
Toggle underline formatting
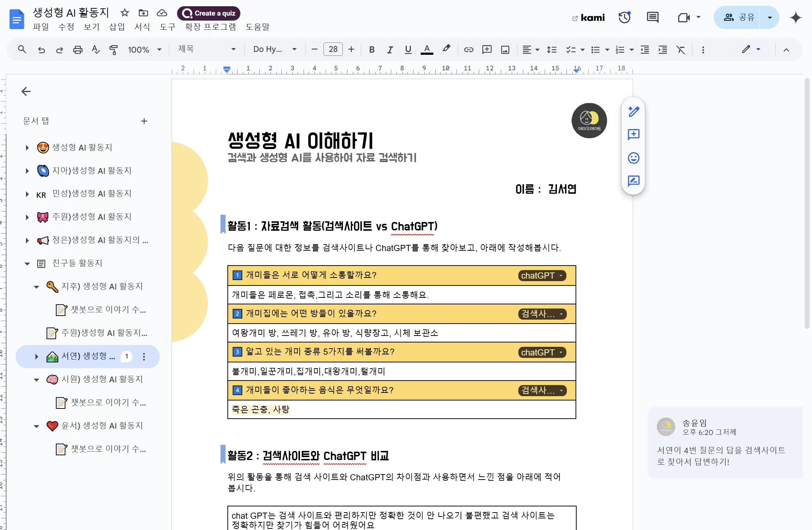tap(408, 50)
